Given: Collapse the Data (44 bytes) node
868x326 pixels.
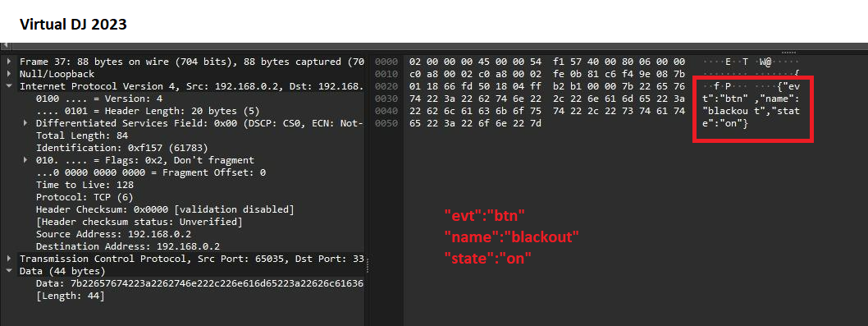Looking at the screenshot, I should [x=9, y=271].
